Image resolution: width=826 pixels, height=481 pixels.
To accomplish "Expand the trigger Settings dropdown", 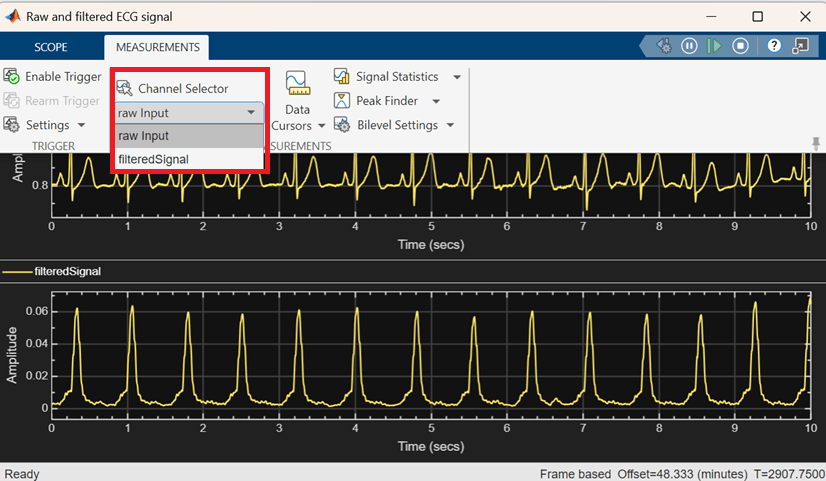I will tap(81, 126).
